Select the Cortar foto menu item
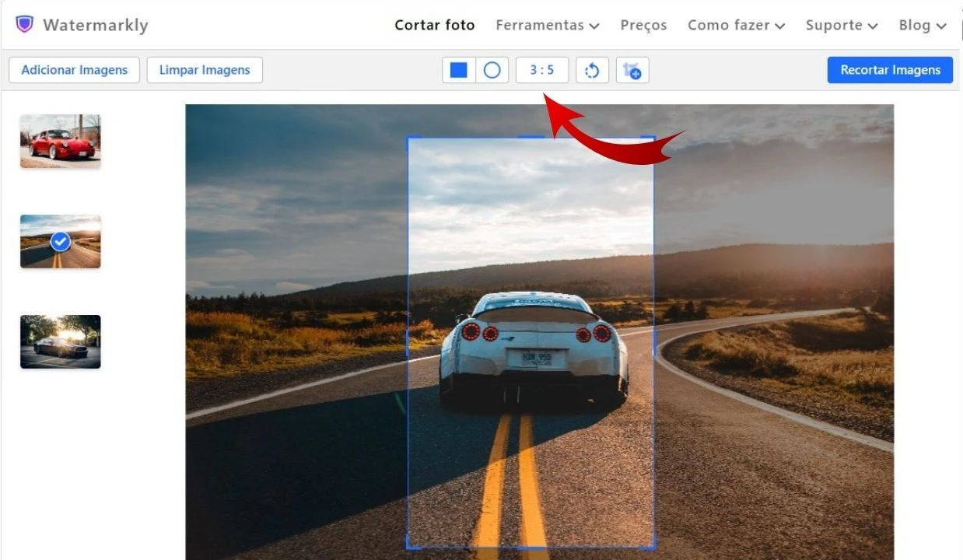 pos(434,25)
